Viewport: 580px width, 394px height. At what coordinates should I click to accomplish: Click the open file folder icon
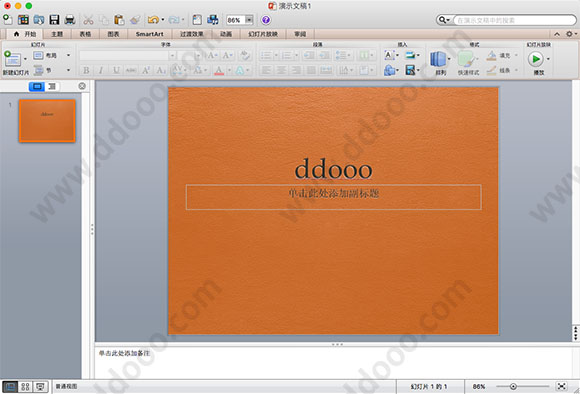click(x=39, y=20)
